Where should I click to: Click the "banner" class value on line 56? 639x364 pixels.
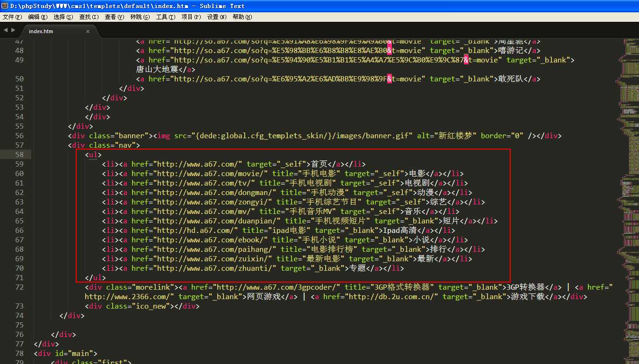click(132, 136)
